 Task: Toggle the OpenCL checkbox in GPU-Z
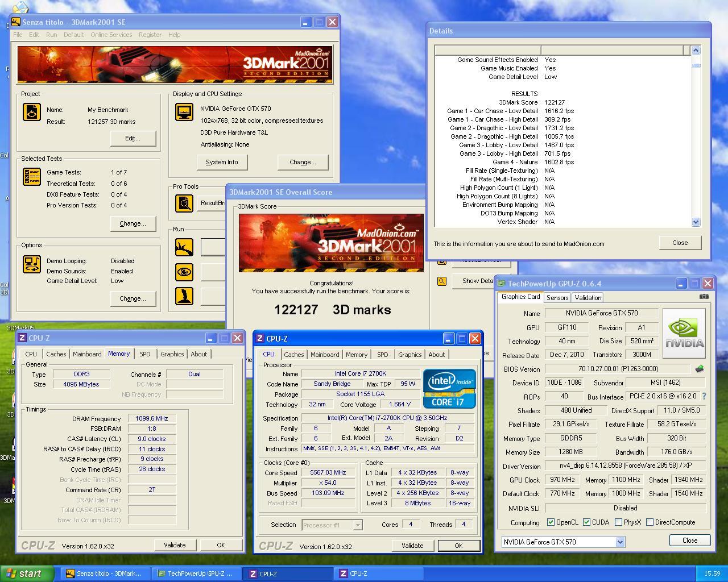click(551, 522)
